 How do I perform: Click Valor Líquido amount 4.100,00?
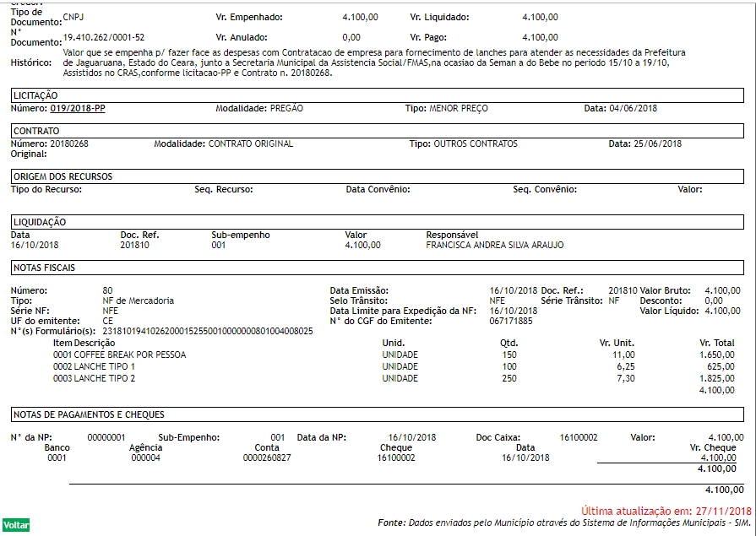(722, 311)
